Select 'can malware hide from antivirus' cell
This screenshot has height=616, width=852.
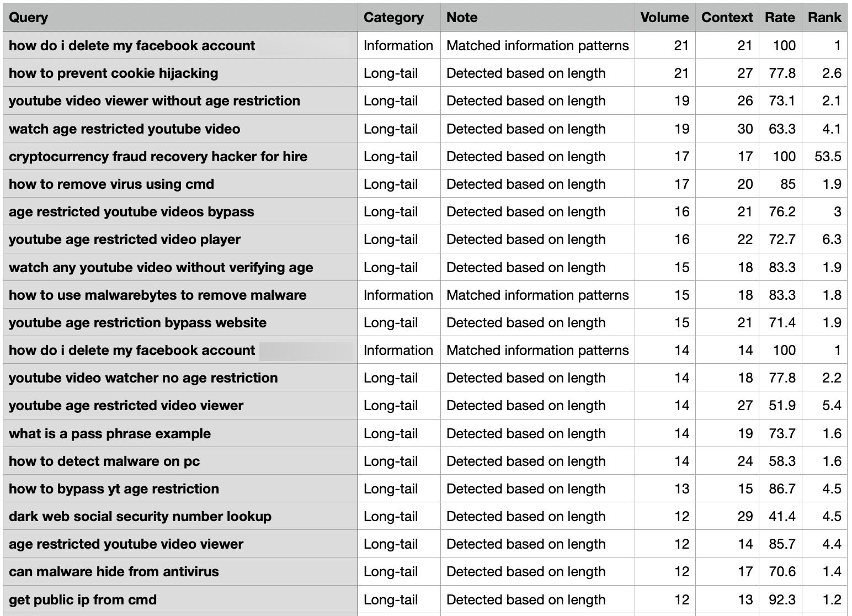[x=180, y=571]
